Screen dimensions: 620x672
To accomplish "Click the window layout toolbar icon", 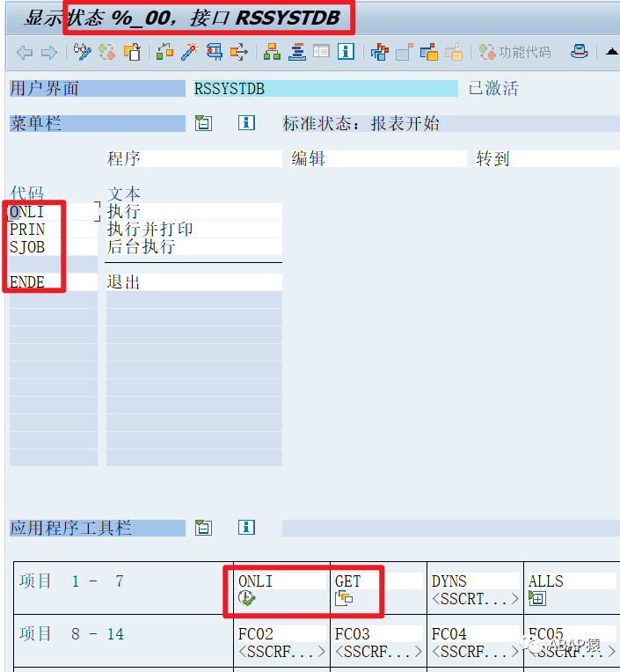I will pos(321,52).
